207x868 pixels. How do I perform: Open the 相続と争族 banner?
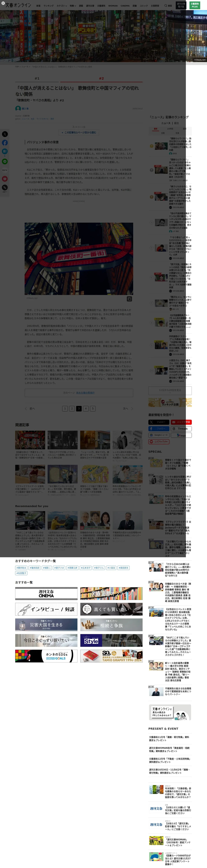[111, 625]
